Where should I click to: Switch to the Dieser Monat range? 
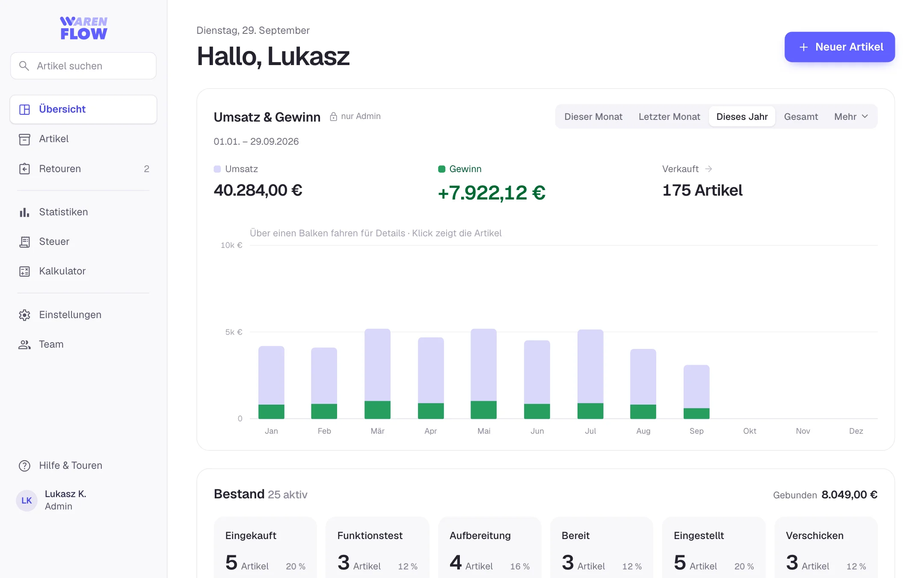click(x=593, y=116)
